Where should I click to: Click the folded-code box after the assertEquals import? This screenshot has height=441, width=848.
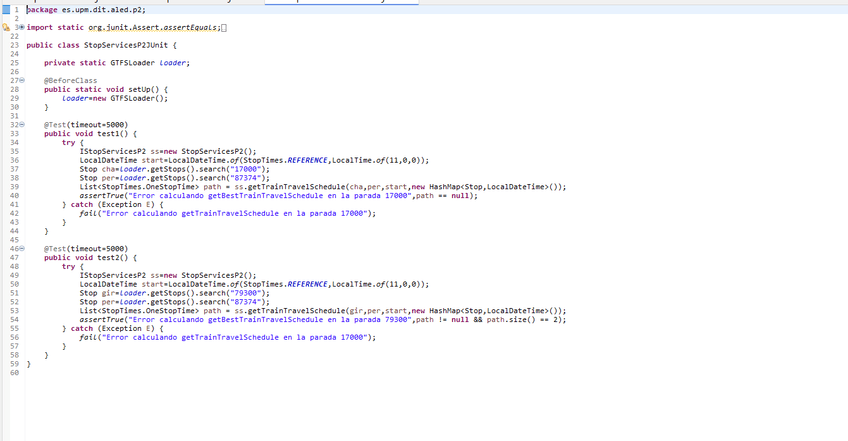224,27
